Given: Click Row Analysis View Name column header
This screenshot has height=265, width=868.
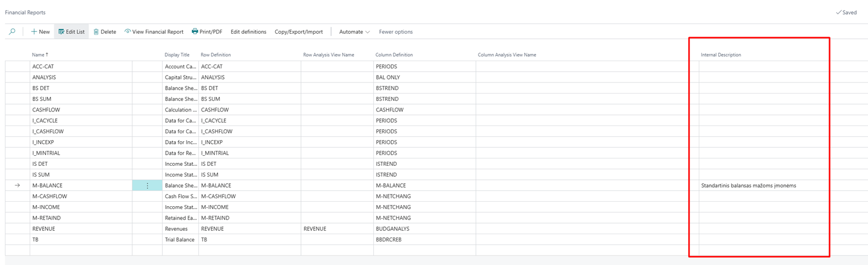Looking at the screenshot, I should pos(328,55).
